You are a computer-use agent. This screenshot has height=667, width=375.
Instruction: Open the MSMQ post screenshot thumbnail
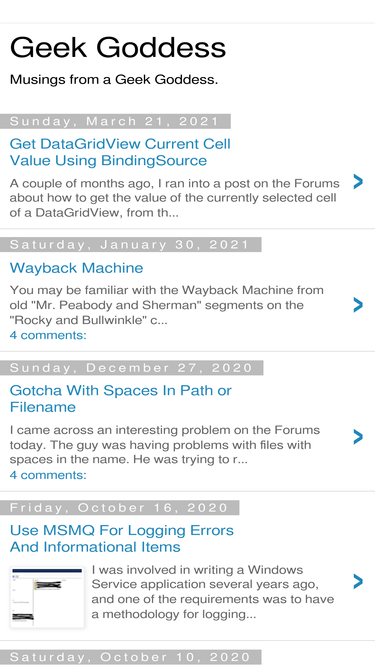47,597
